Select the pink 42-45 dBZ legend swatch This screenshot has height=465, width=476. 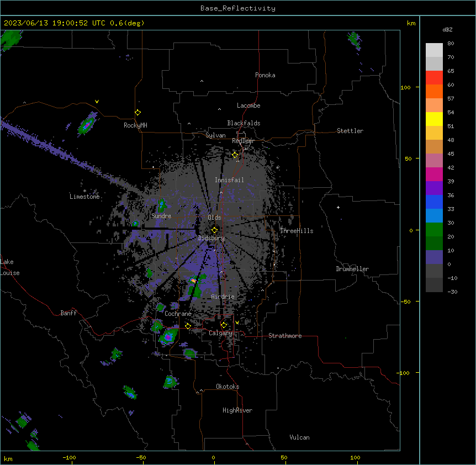click(x=434, y=161)
